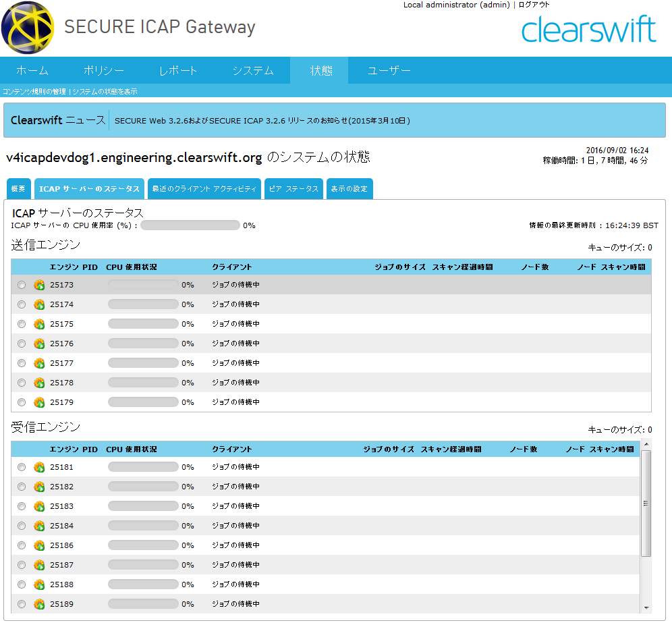This screenshot has height=627, width=672.
Task: Select radio button for engine 25177
Action: [x=22, y=363]
